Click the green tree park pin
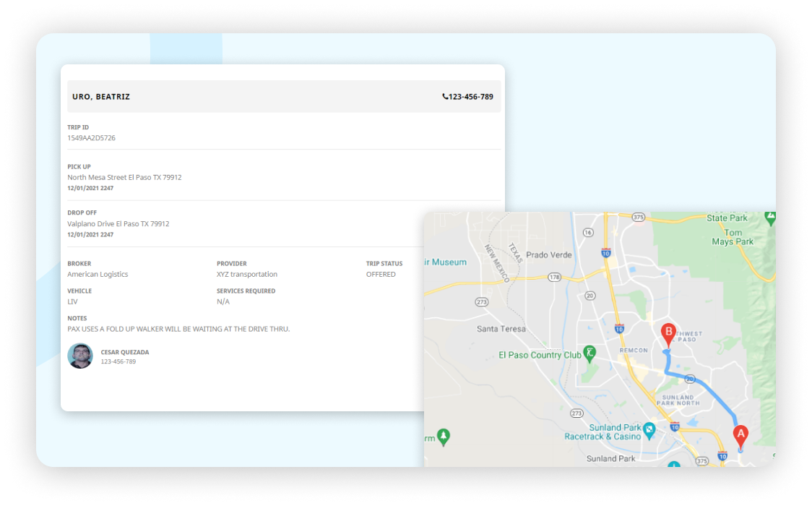Screen dimensions: 812x506 (x=444, y=436)
